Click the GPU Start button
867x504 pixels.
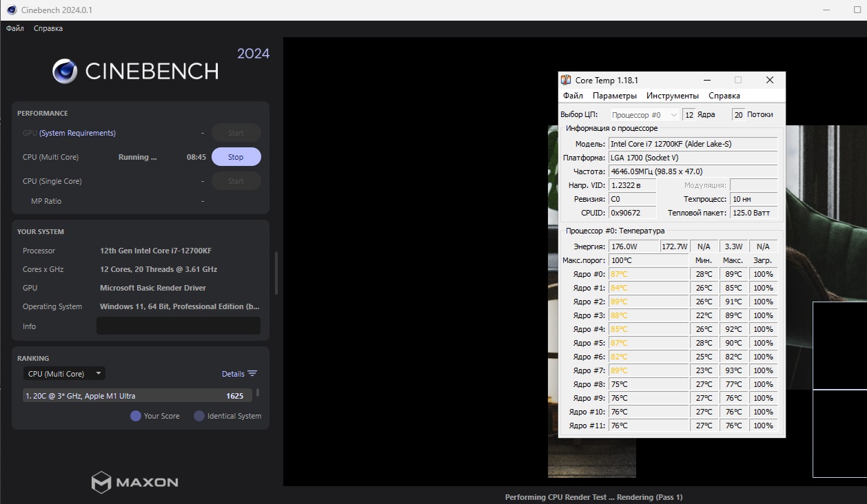coord(236,133)
